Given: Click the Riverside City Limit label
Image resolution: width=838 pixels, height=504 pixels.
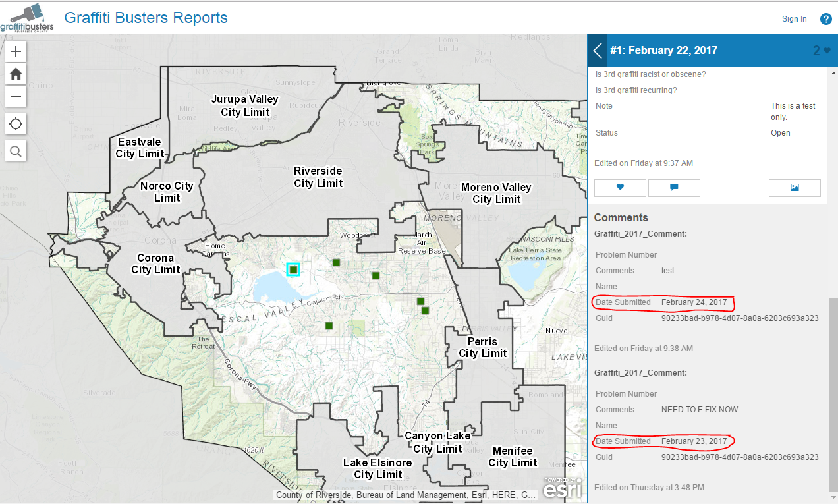Looking at the screenshot, I should [x=318, y=177].
